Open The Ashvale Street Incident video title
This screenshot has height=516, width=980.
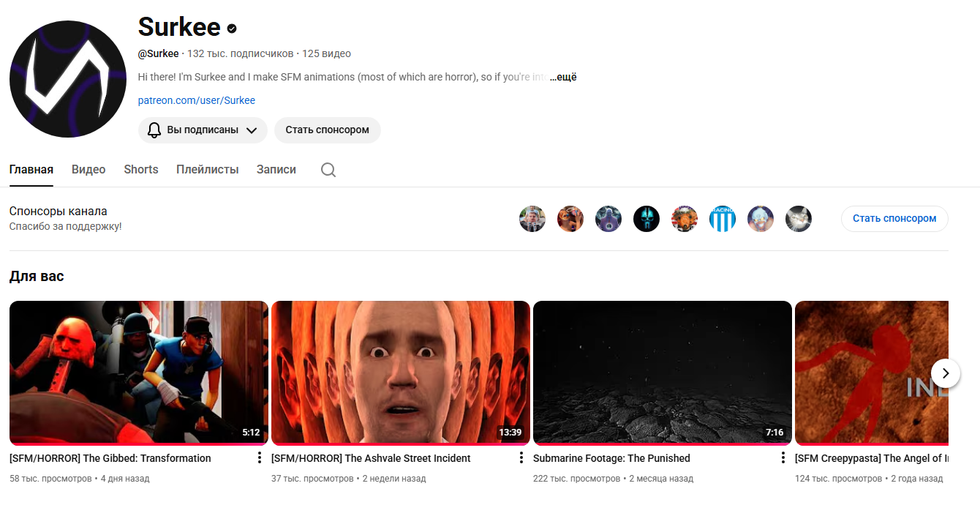371,458
